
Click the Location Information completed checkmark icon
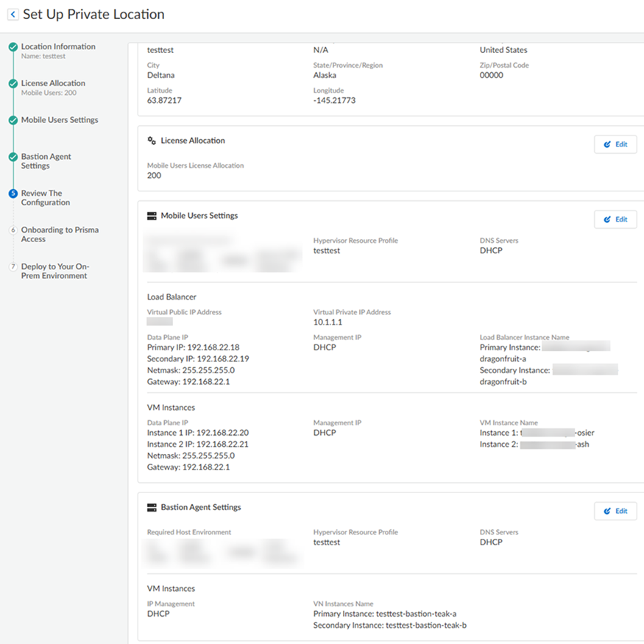point(13,47)
